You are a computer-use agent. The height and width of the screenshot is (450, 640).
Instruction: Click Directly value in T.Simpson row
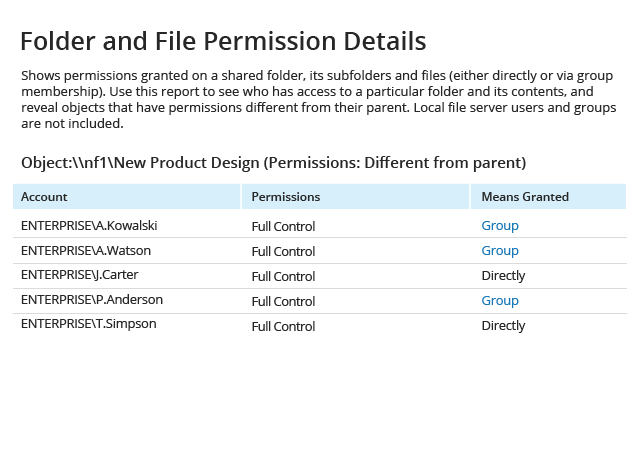(x=503, y=326)
